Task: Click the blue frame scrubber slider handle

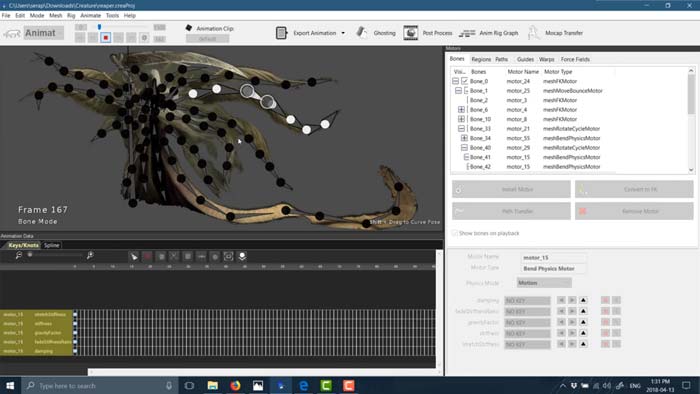Action: coord(99,27)
